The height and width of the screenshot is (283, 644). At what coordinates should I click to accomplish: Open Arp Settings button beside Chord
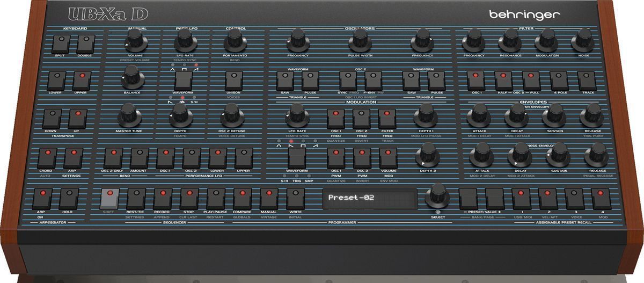pyautogui.click(x=74, y=158)
